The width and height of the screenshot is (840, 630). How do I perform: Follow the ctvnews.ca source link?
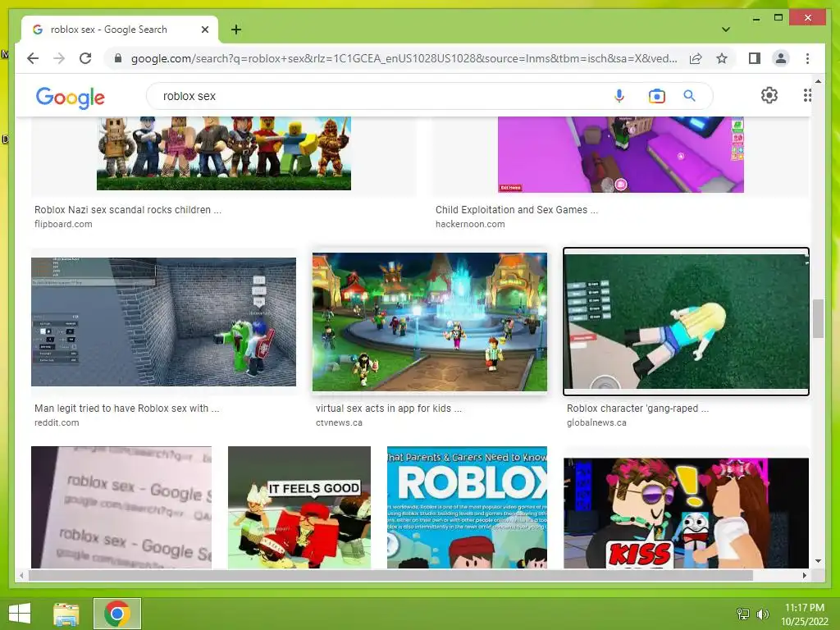tap(339, 422)
